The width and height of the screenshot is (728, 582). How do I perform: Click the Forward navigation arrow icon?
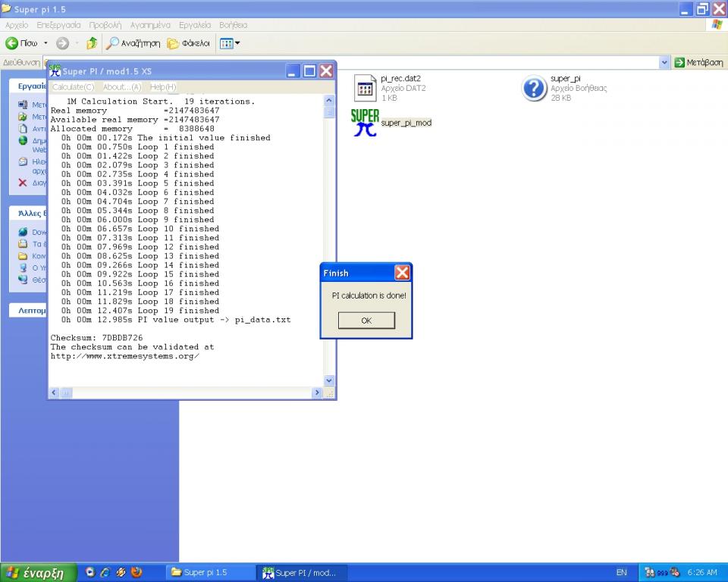[x=62, y=43]
